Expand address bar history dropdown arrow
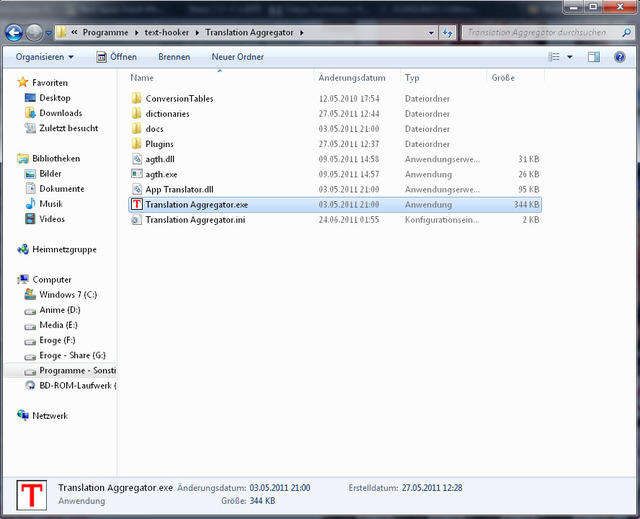 431,33
